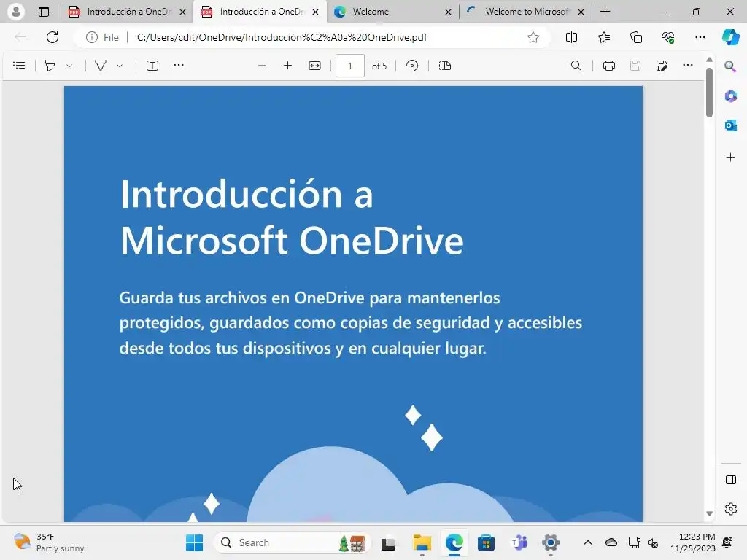This screenshot has width=747, height=560.
Task: Open the Windows Start menu
Action: [194, 542]
